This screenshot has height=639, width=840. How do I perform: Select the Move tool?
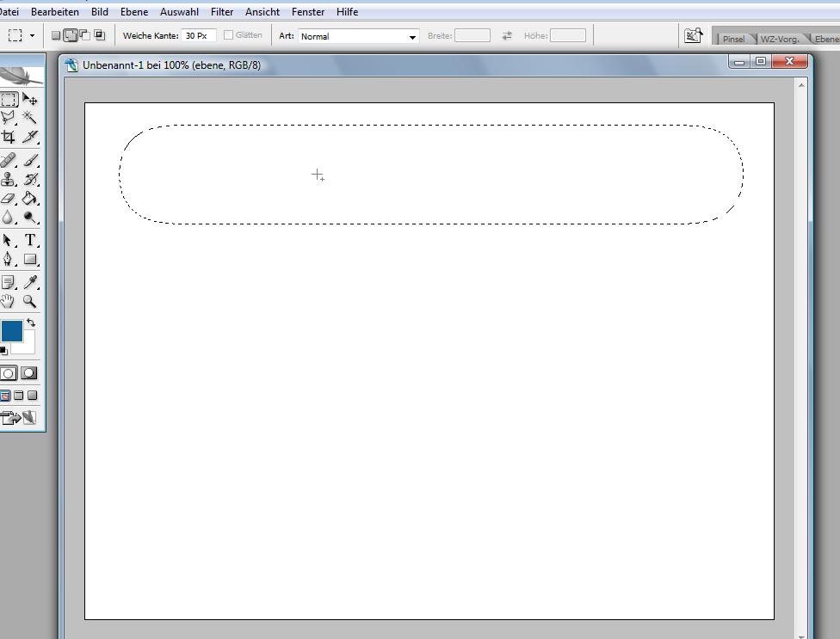coord(30,100)
